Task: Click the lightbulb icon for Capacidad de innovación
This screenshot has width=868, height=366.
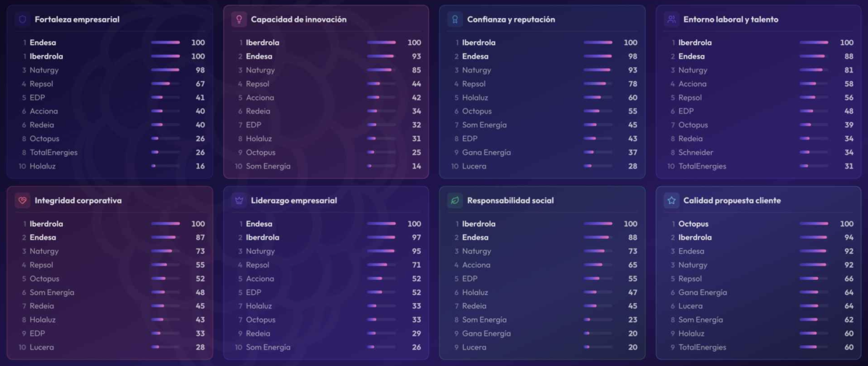Action: click(239, 20)
